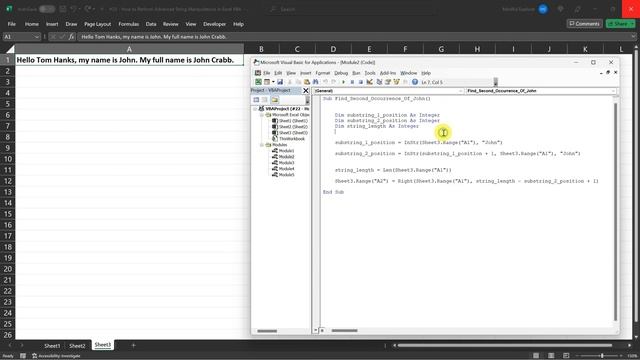Screen dimensions: 640x360
Task: Click the zoom slider in Excel status bar
Action: click(602, 356)
